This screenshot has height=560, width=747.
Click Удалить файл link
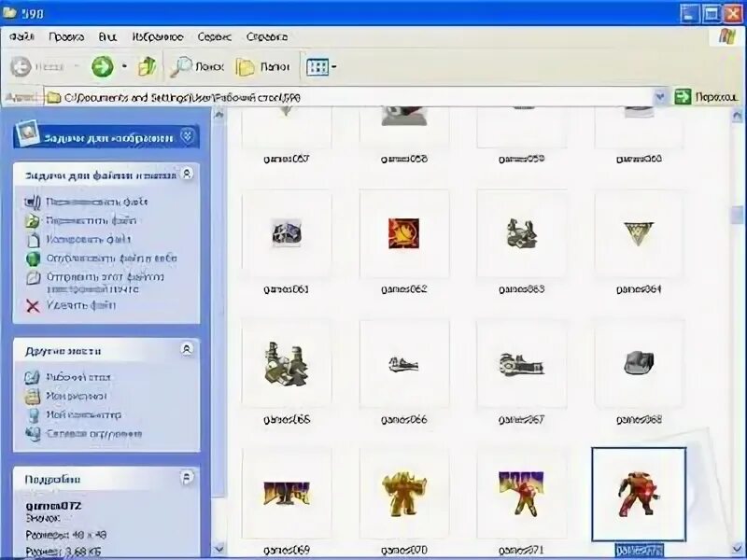pos(81,305)
